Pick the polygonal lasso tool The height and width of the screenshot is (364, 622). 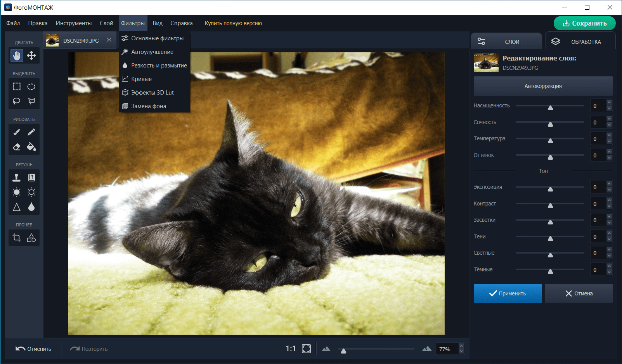click(31, 101)
